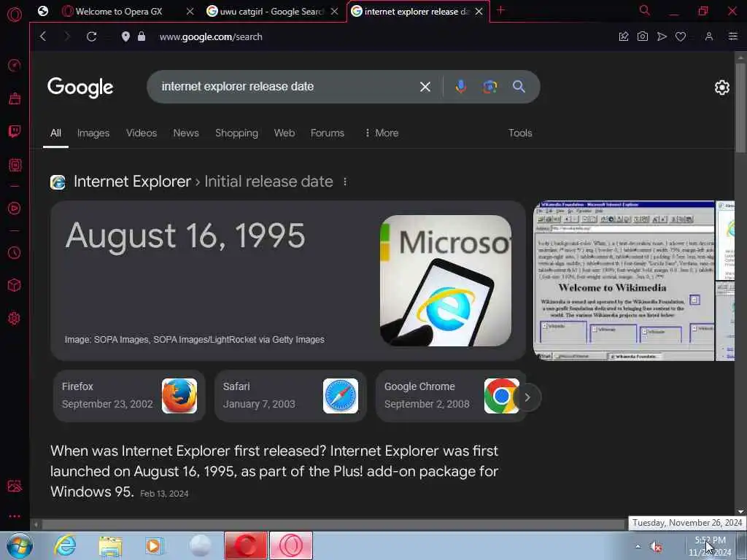This screenshot has width=747, height=560.
Task: Open the workspaces globe icon
Action: tap(43, 11)
